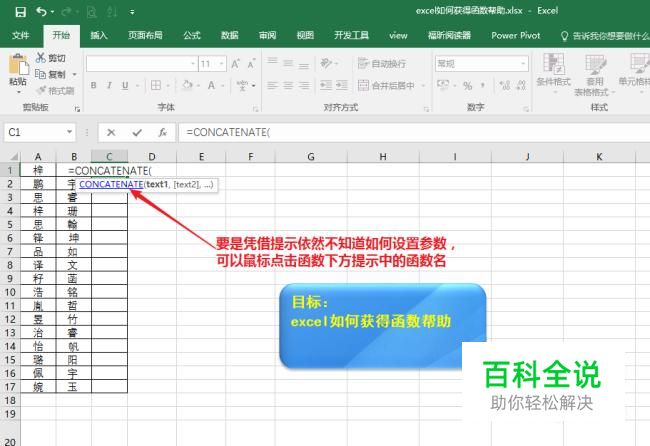
Task: Click the percent style icon
Action: pyautogui.click(x=468, y=85)
